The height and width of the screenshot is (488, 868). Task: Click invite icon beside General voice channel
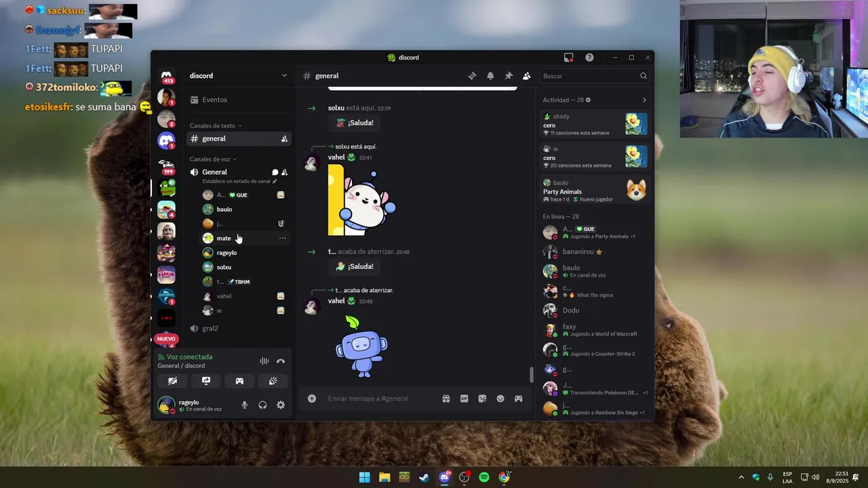[x=284, y=172]
